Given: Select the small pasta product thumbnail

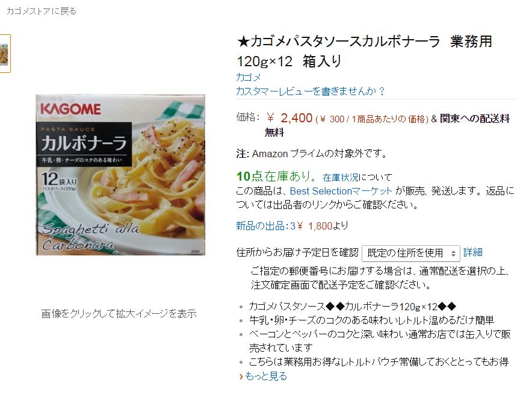Looking at the screenshot, I should tap(4, 54).
